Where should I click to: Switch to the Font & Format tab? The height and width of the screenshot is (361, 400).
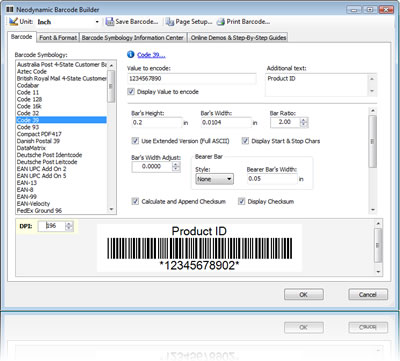pyautogui.click(x=58, y=37)
